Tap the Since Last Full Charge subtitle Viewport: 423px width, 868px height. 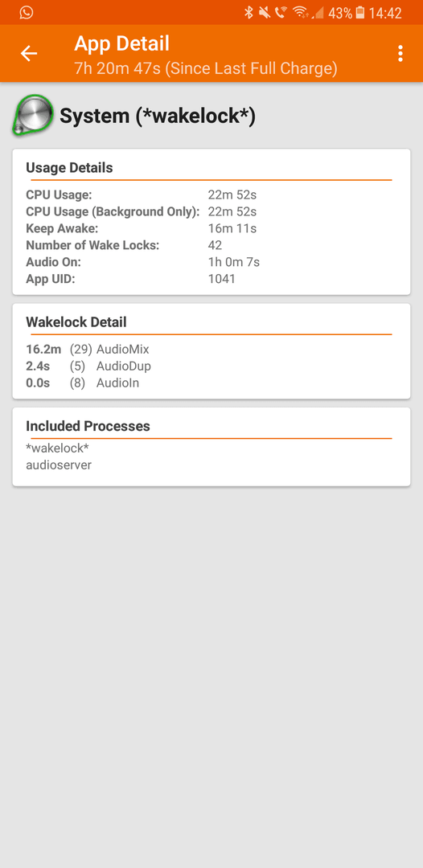tap(205, 68)
